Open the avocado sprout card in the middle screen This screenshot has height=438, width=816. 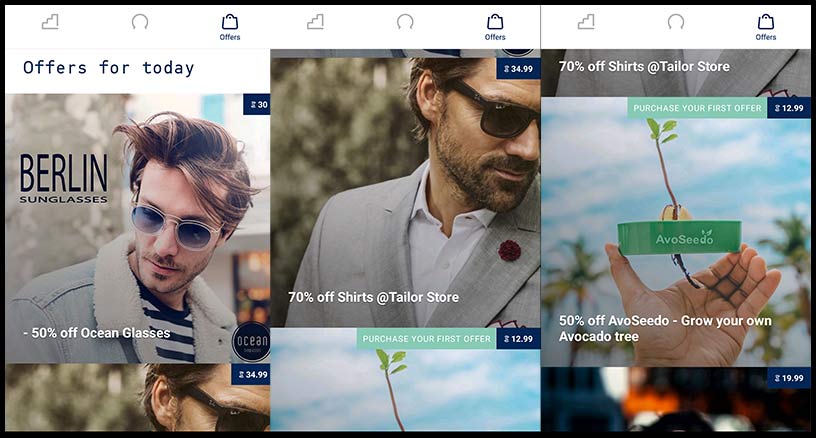point(405,380)
